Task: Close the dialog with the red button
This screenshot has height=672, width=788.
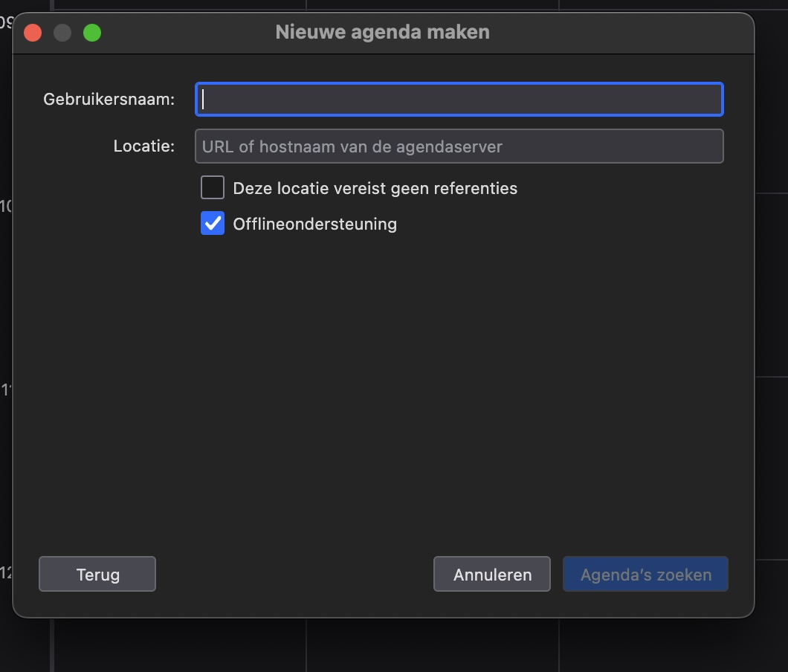Action: (33, 33)
